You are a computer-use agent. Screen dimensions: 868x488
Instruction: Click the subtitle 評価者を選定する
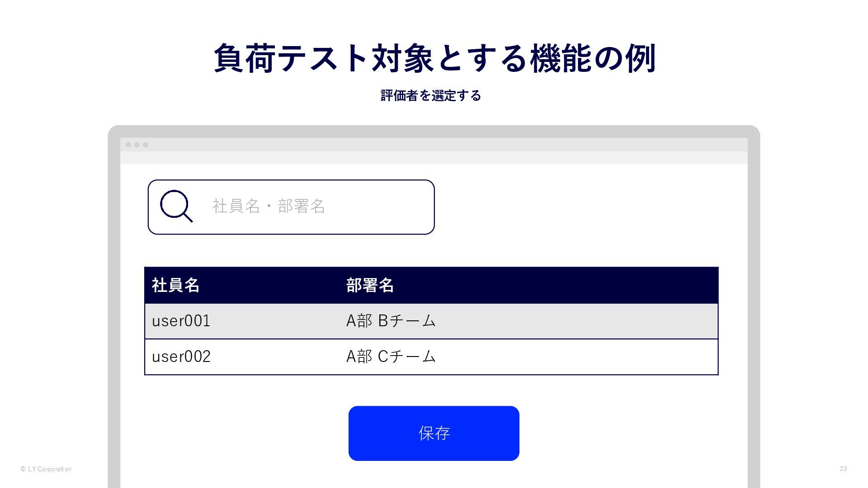[x=431, y=96]
